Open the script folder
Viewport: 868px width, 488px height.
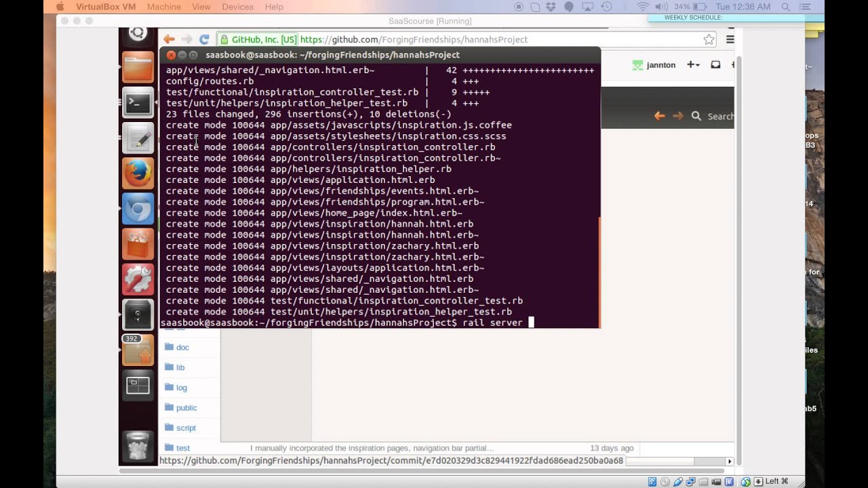click(186, 428)
